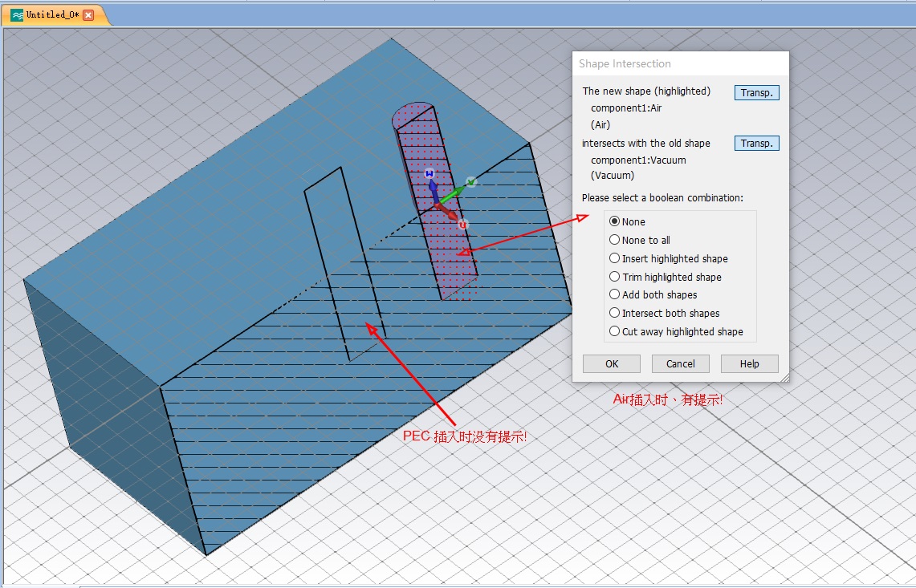This screenshot has height=588, width=916.
Task: Click the Shape Intersection title bar
Action: (x=681, y=63)
